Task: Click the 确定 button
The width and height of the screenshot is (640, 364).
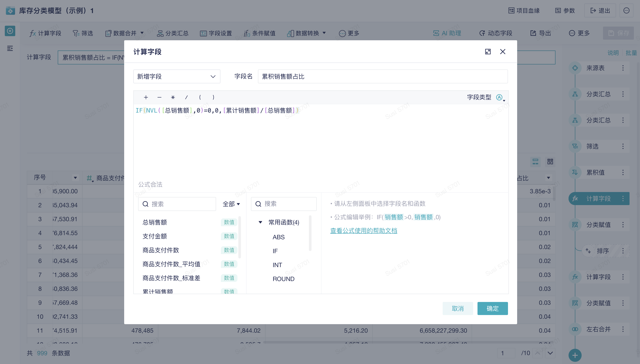Action: coord(492,308)
